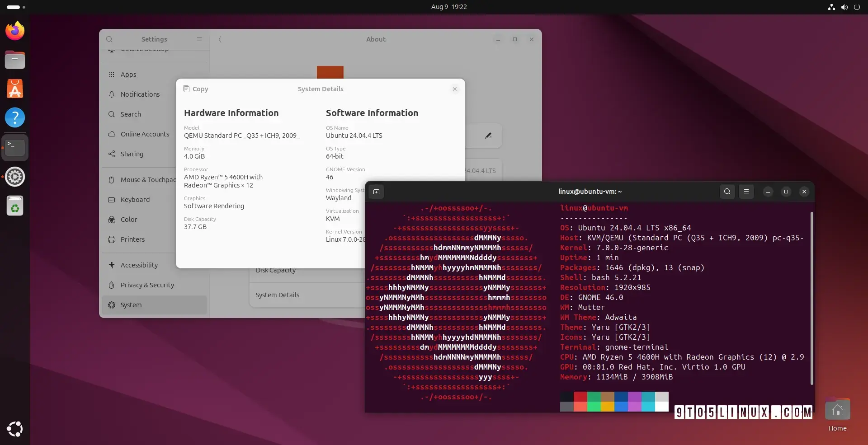The height and width of the screenshot is (445, 868).
Task: Click the green color block in Terminal
Action: [x=594, y=397]
